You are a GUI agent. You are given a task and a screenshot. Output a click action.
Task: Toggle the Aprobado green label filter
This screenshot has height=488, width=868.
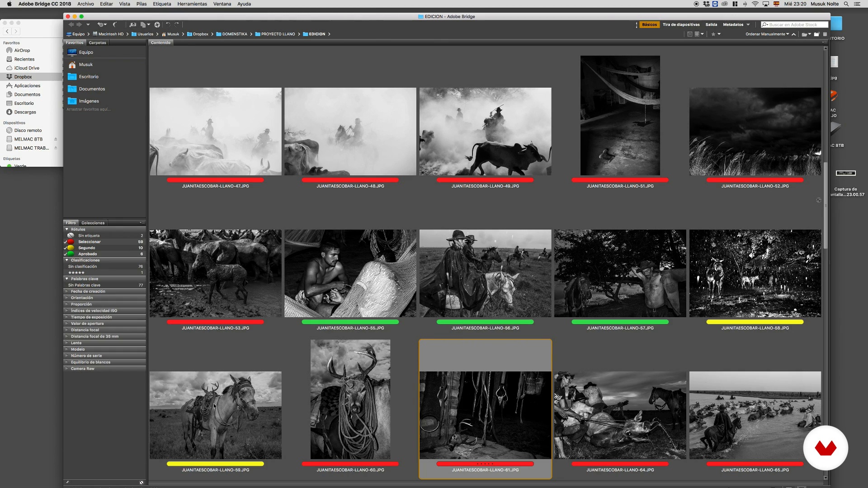pos(87,254)
